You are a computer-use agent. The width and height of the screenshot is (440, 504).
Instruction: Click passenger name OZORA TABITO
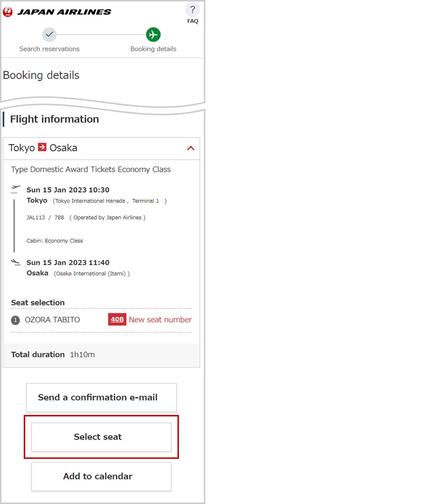(52, 320)
